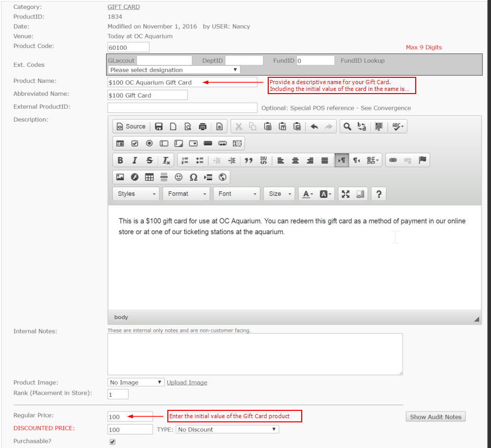491x448 pixels.
Task: Open the Set Language dropdown
Action: 373,160
